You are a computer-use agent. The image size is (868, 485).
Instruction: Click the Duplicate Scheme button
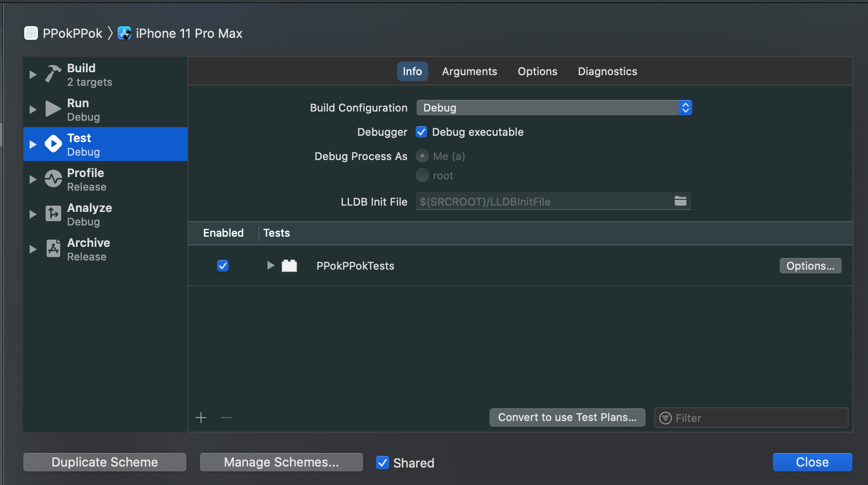pyautogui.click(x=105, y=462)
